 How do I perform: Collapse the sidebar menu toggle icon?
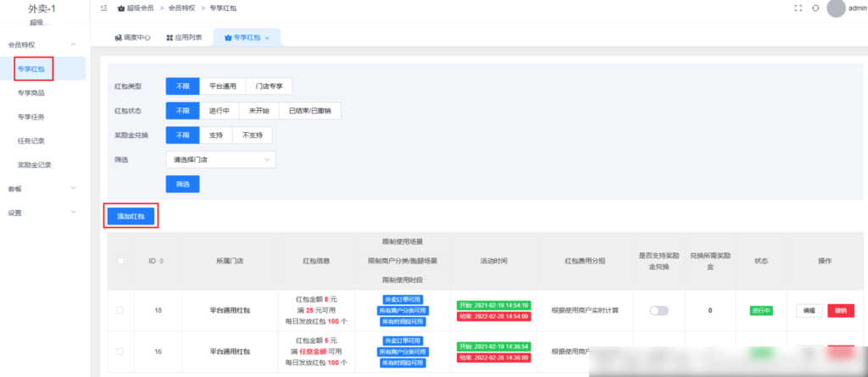104,8
